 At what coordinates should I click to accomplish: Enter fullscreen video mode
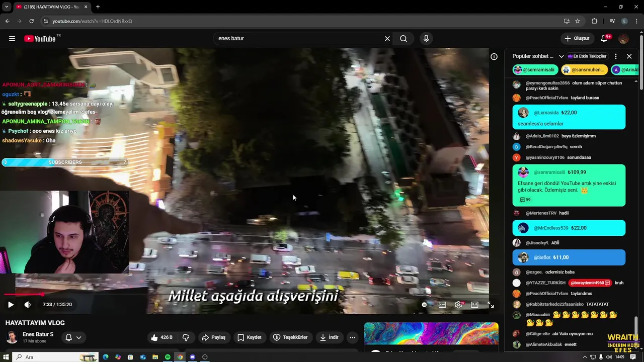click(491, 305)
